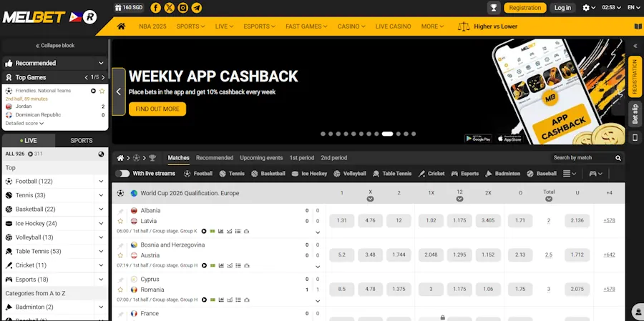Select the Upcoming events tab
Viewport: 644px width, 321px height.
261,158
